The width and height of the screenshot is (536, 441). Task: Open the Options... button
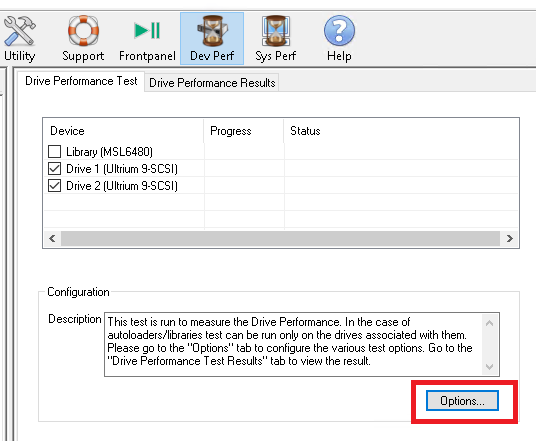pos(462,401)
